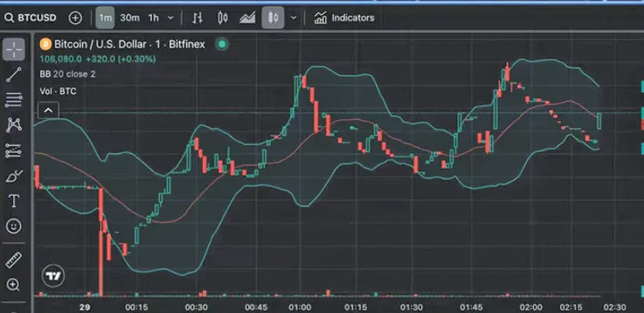Open the Indicators dialog
The width and height of the screenshot is (644, 313).
(x=344, y=18)
